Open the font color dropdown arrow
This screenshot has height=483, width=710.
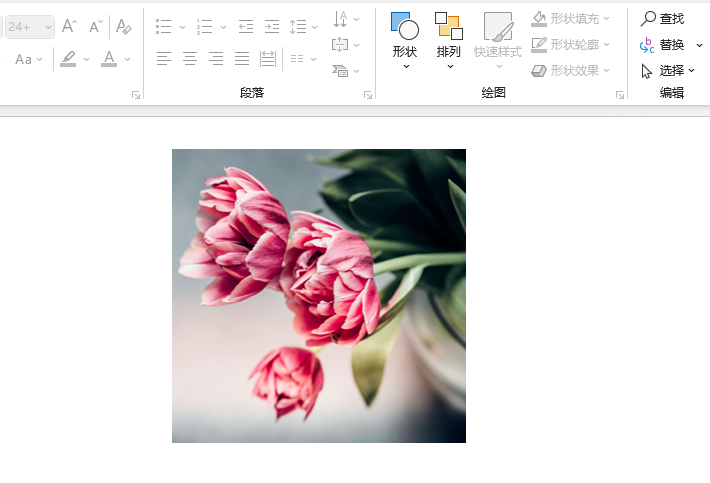click(x=127, y=59)
